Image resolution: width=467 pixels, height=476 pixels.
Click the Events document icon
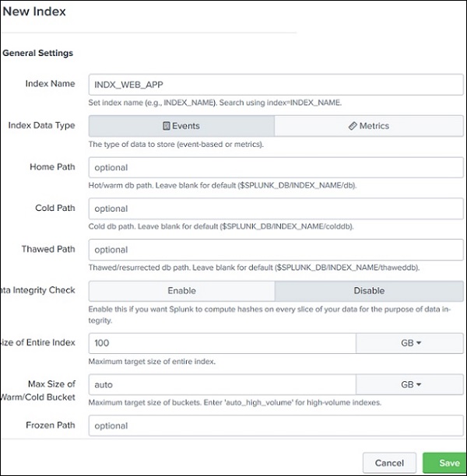pyautogui.click(x=167, y=126)
